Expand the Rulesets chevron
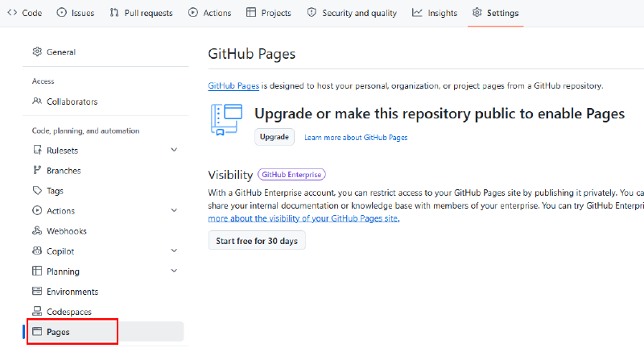 174,150
